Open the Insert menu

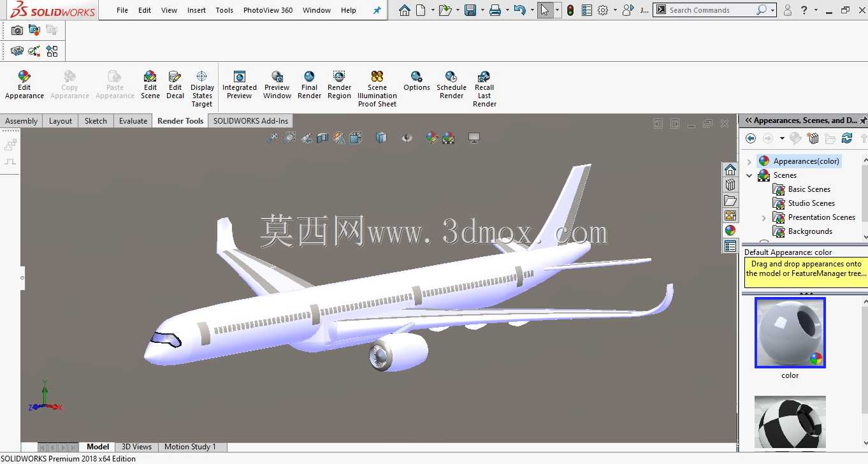[196, 10]
